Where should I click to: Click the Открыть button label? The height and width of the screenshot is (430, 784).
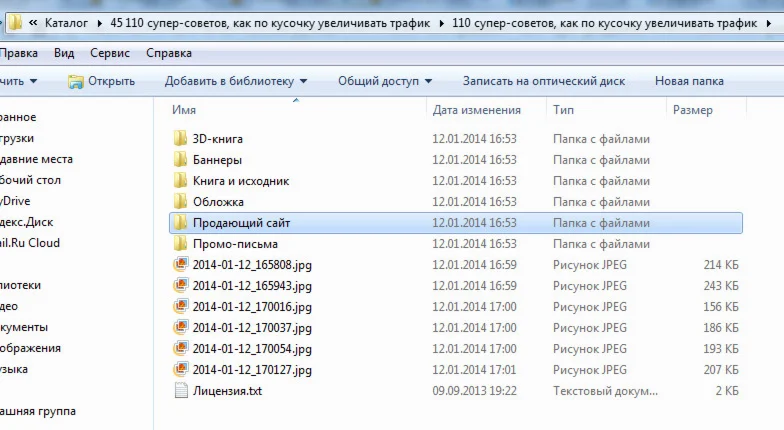point(112,81)
